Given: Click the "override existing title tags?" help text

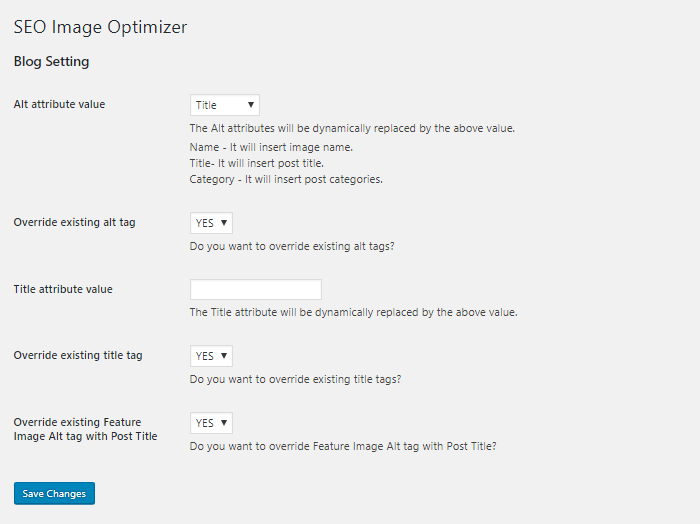Looking at the screenshot, I should pyautogui.click(x=296, y=379).
